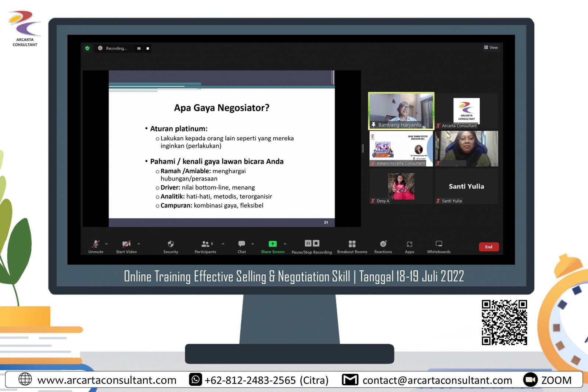Viewport: 588px width, 392px height.
Task: Expand audio options arrow beside Unmute
Action: (107, 244)
